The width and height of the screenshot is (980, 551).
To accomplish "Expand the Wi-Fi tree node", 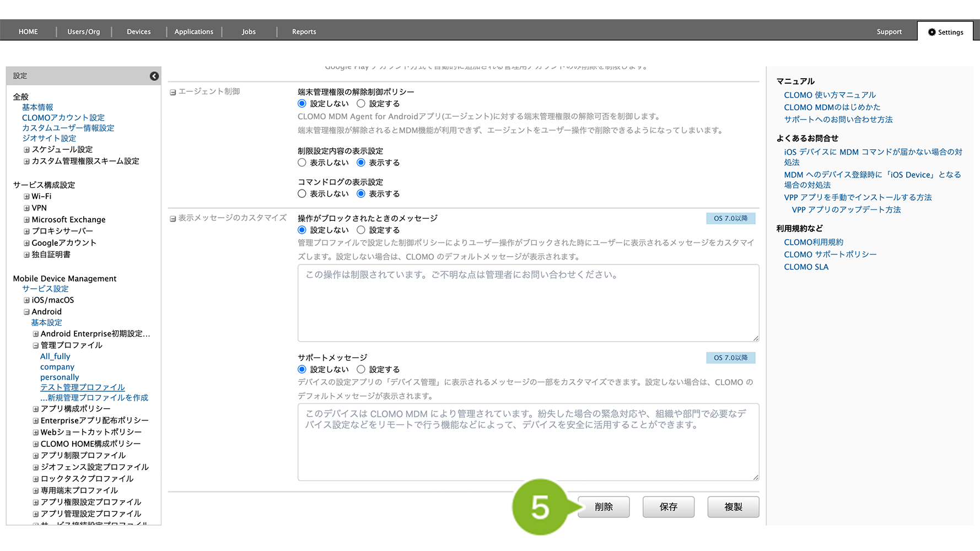I will [26, 197].
